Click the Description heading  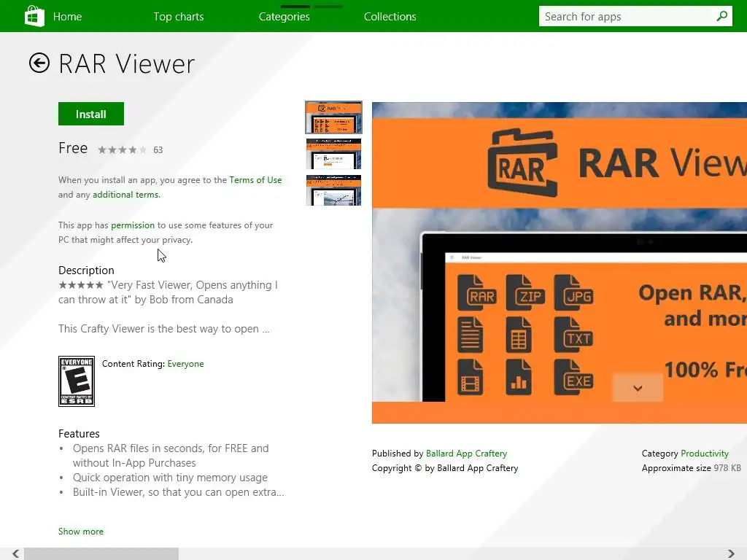86,271
